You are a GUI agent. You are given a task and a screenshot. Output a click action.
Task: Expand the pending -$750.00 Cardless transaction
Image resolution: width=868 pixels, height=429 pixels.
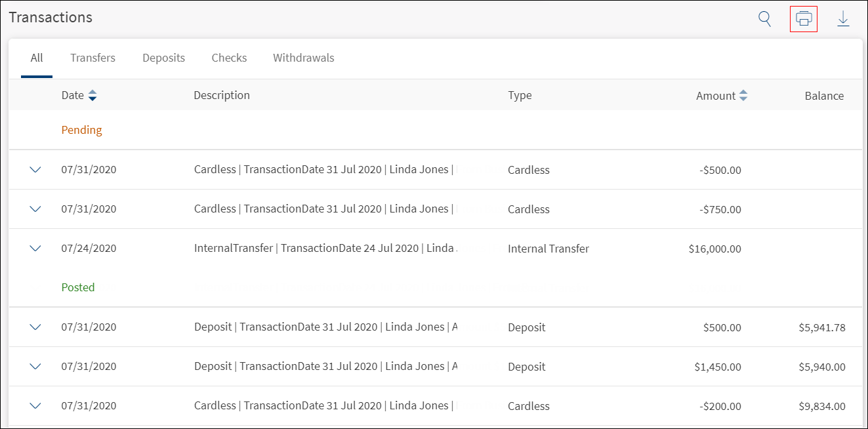[35, 209]
